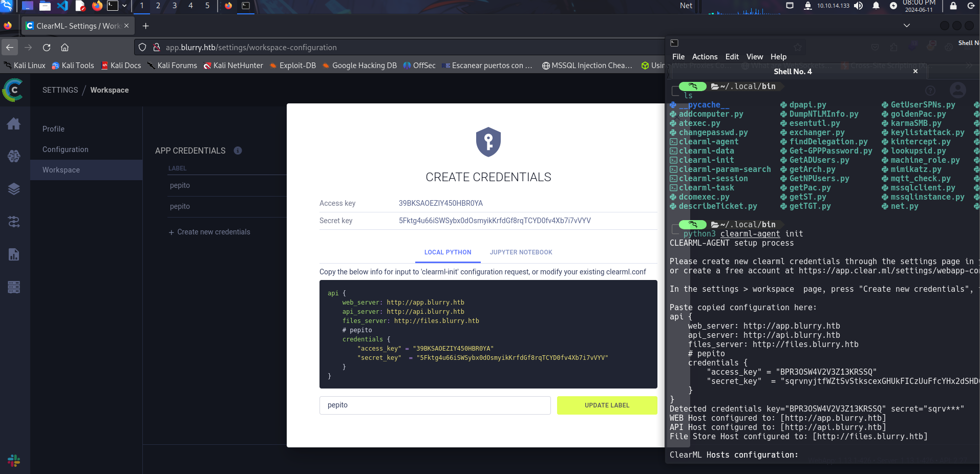Open the browser home page button

(65, 48)
